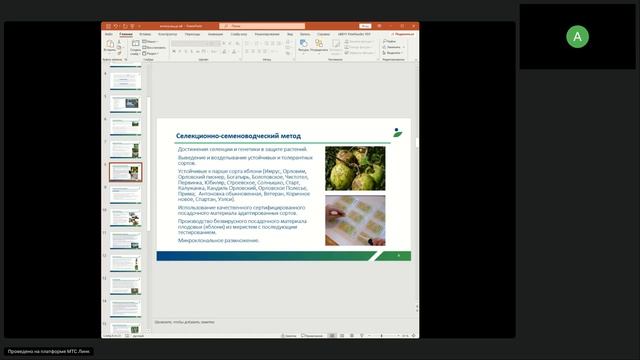Click the Поиск search box in title bar
Image resolution: width=640 pixels, height=360 pixels.
pos(262,26)
